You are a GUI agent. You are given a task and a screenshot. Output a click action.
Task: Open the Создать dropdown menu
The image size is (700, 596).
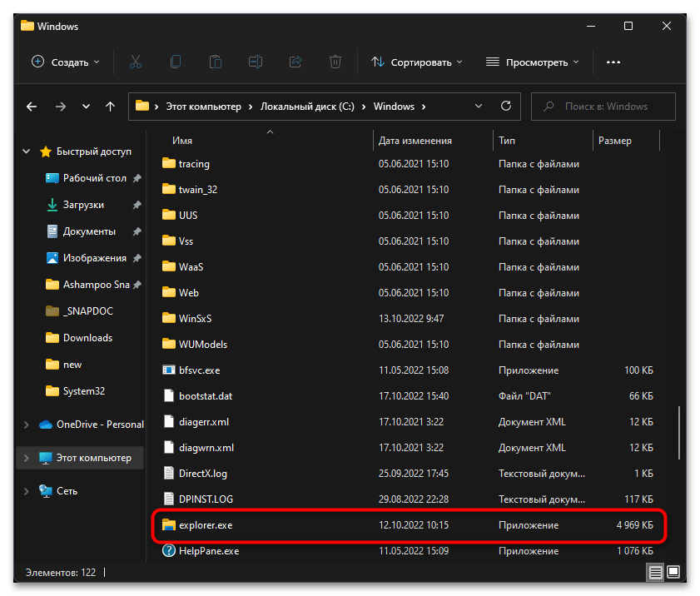coord(66,62)
